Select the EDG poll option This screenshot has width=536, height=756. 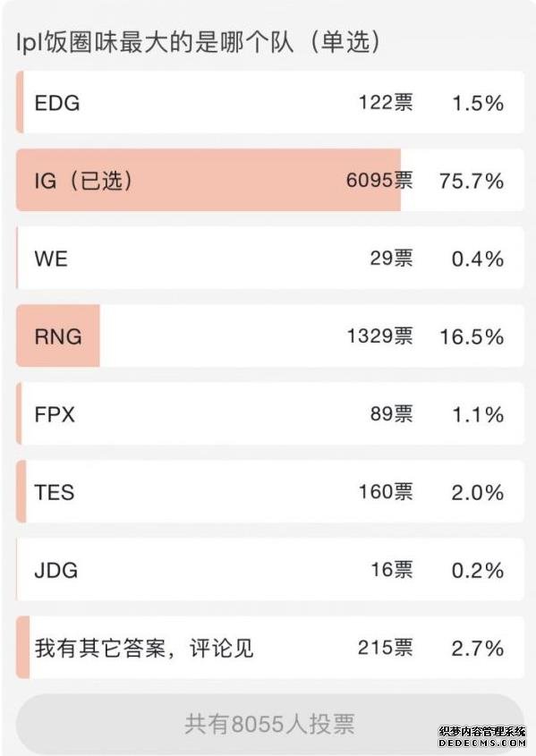270,102
